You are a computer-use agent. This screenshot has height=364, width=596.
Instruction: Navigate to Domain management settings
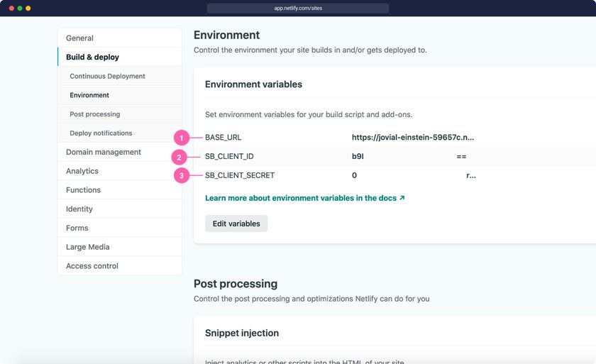click(x=103, y=152)
